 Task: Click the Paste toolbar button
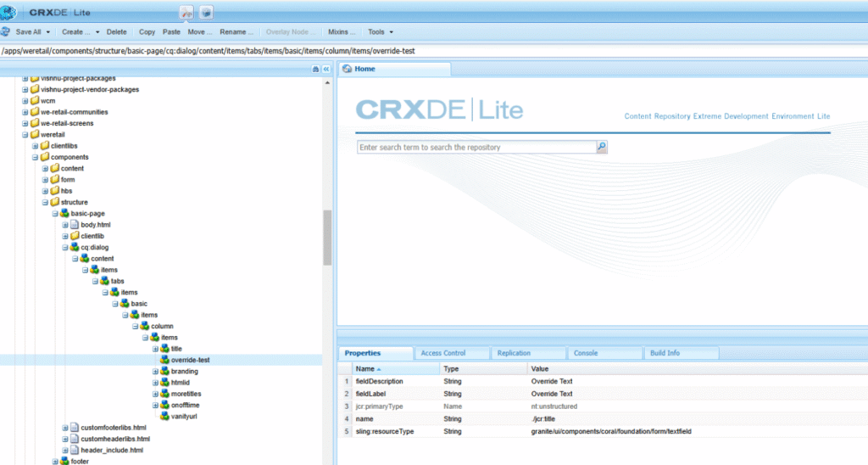coord(171,32)
